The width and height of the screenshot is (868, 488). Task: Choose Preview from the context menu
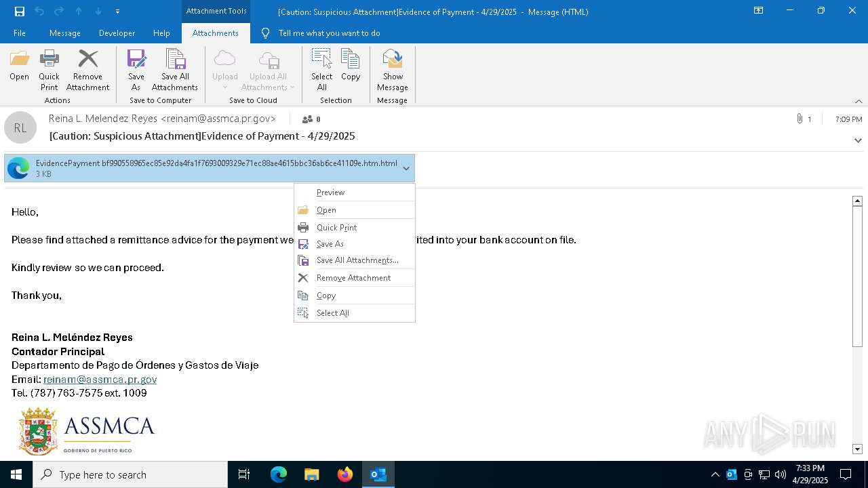pyautogui.click(x=355, y=192)
